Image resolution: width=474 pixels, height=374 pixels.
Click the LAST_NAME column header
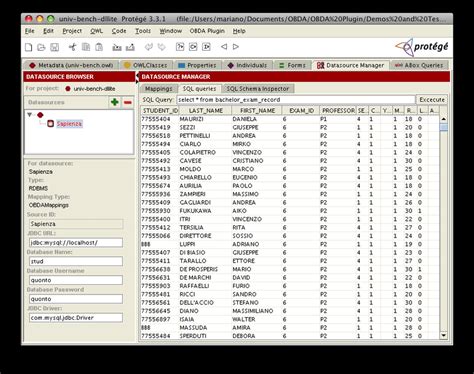205,110
